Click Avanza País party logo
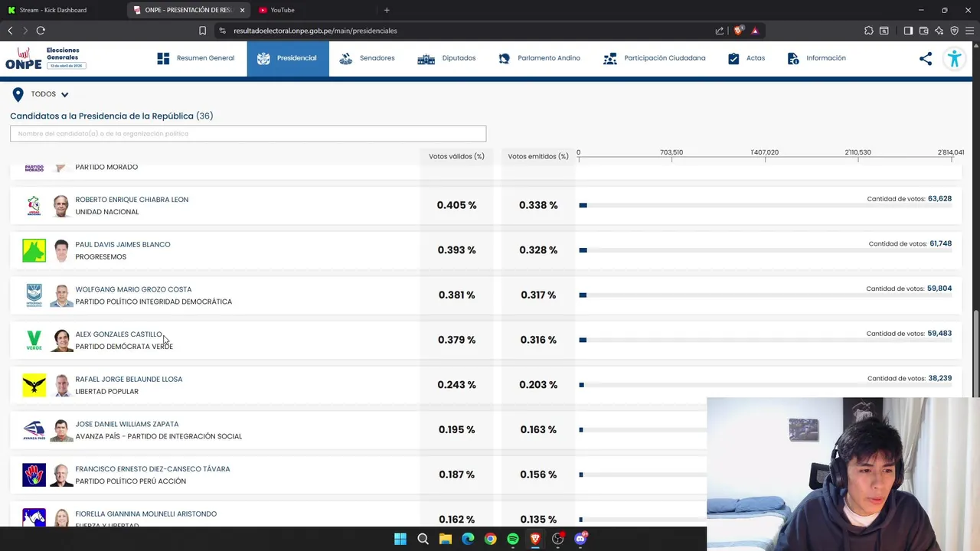 pos(34,430)
